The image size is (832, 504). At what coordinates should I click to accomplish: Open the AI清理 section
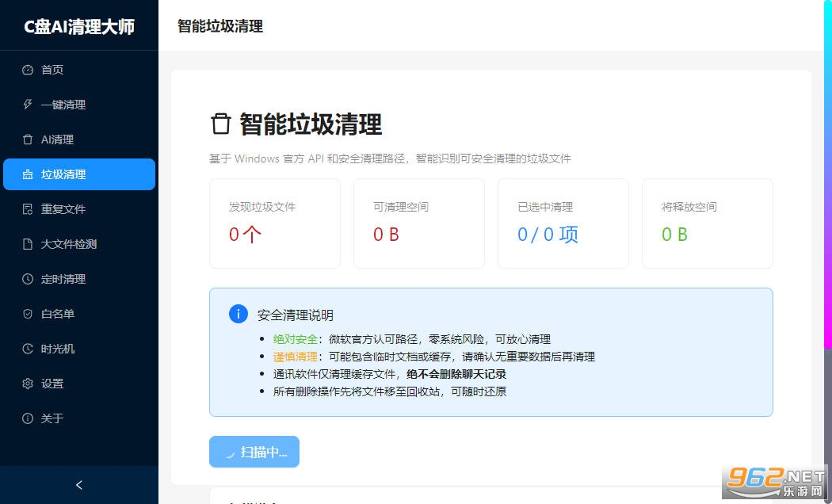[79, 139]
